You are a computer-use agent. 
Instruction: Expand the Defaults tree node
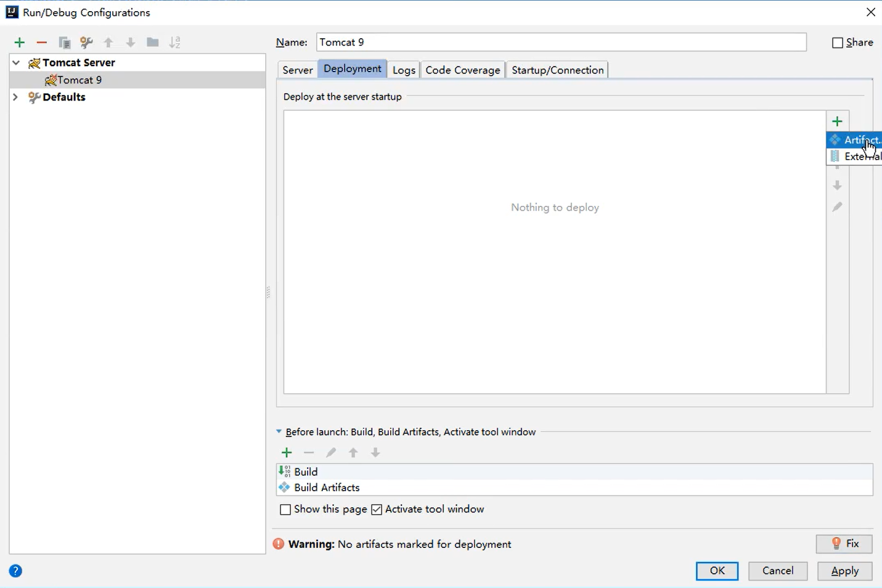click(x=15, y=97)
